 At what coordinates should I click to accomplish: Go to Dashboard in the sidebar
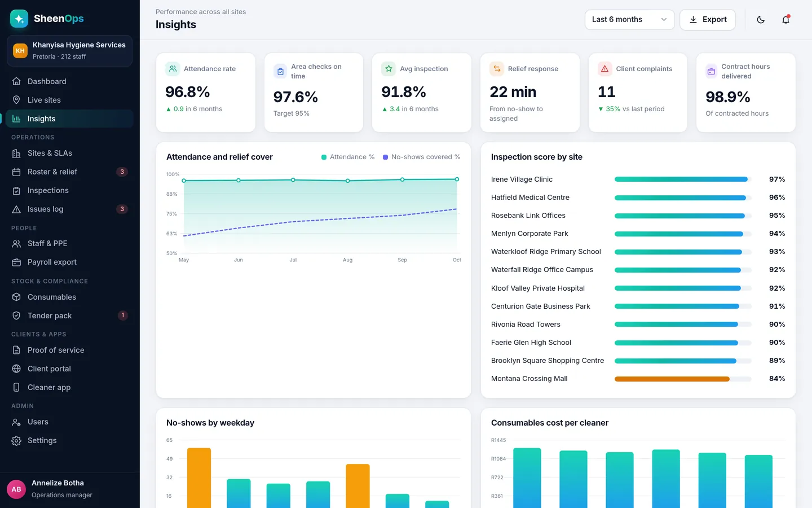tap(70, 81)
